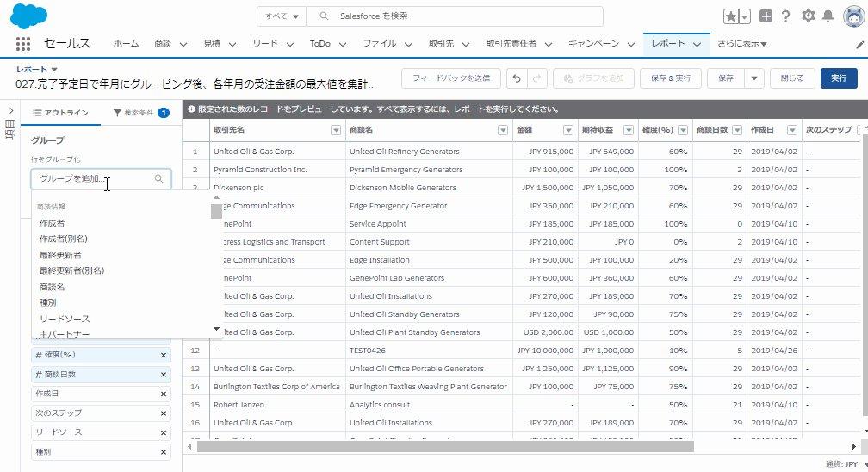The height and width of the screenshot is (472, 868).
Task: Open the App Launcher grid icon
Action: 23,44
